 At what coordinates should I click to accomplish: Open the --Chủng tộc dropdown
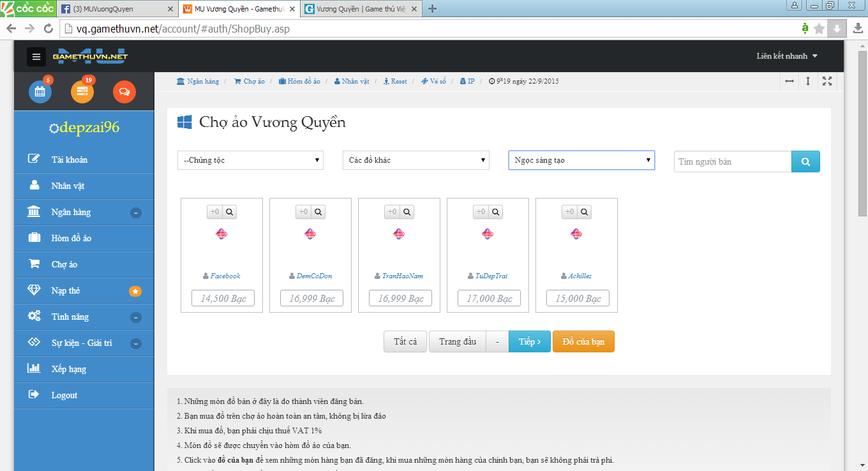(250, 160)
